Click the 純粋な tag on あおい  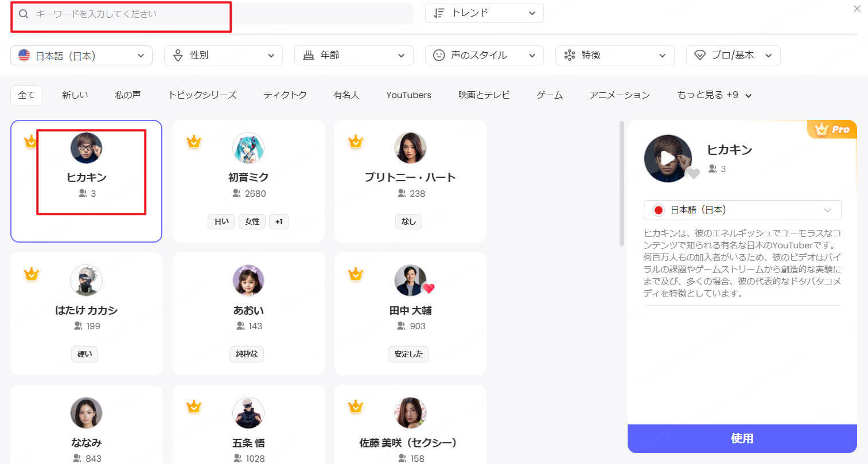pos(247,354)
